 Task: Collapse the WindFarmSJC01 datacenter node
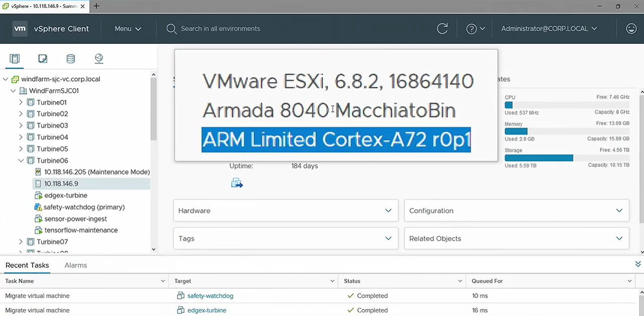coord(14,91)
